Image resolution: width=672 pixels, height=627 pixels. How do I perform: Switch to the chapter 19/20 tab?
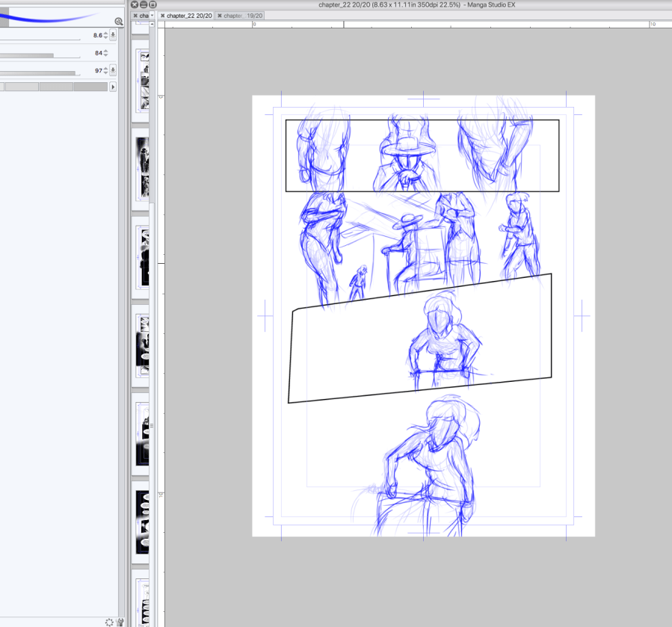click(243, 16)
